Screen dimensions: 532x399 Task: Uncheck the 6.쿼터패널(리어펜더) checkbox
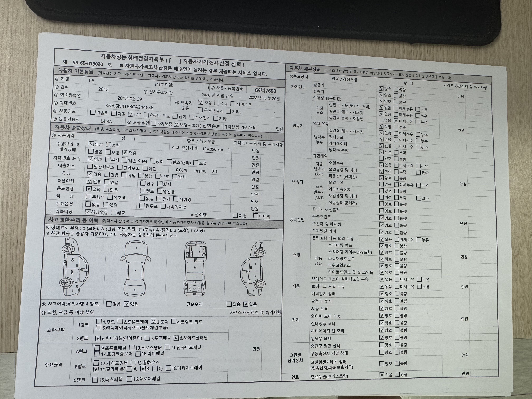(98, 339)
